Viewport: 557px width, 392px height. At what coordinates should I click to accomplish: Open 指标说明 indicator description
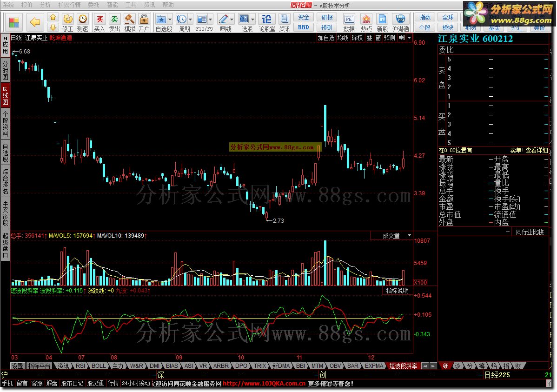[x=397, y=290]
